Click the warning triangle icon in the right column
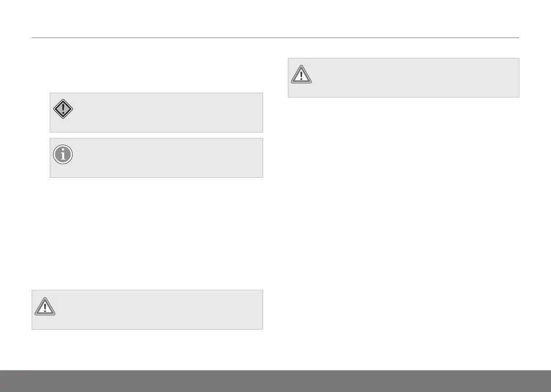 301,75
